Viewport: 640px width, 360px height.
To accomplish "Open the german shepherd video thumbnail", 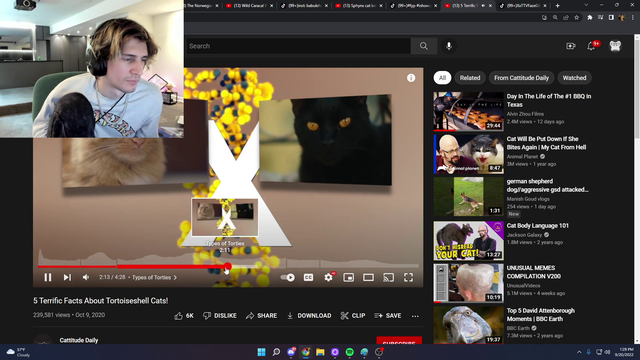I will 468,196.
